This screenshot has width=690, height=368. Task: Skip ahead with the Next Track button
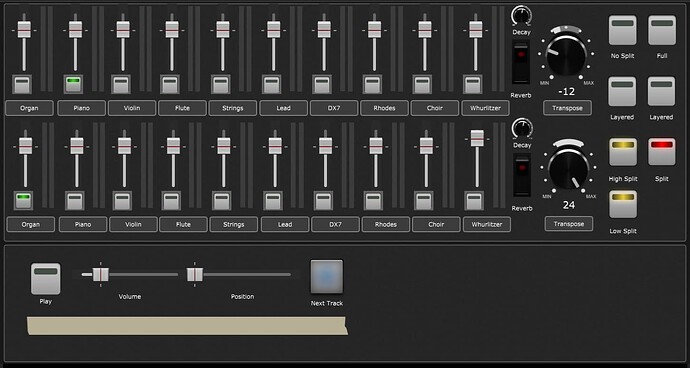coord(327,276)
